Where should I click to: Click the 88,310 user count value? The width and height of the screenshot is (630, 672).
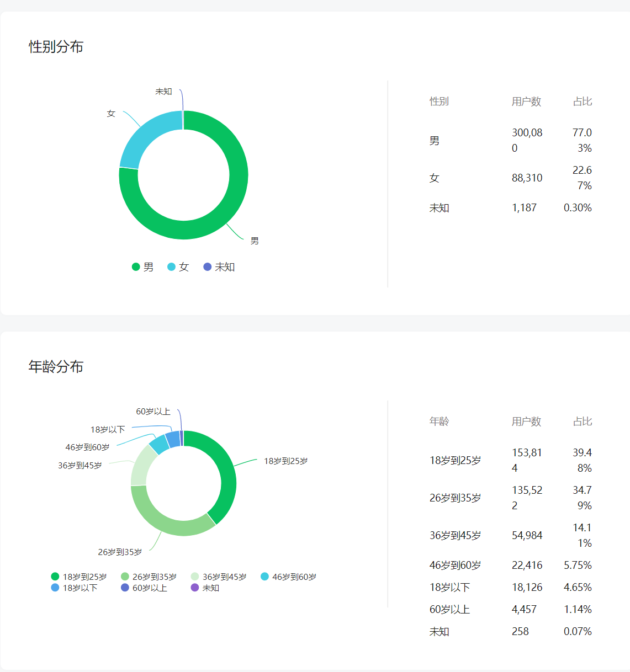(527, 178)
